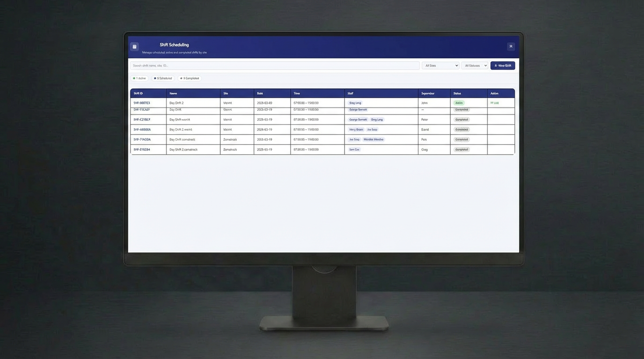Click the green Active status badge
644x359 pixels.
point(459,103)
